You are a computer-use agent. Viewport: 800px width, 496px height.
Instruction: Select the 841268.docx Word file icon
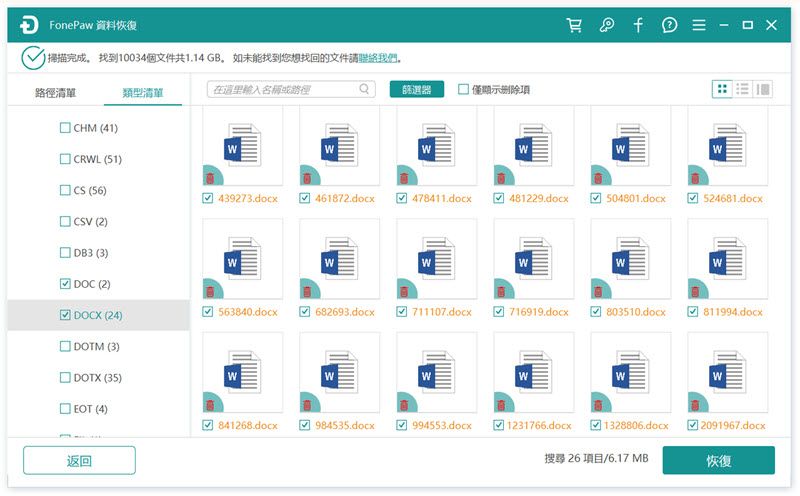(x=242, y=373)
